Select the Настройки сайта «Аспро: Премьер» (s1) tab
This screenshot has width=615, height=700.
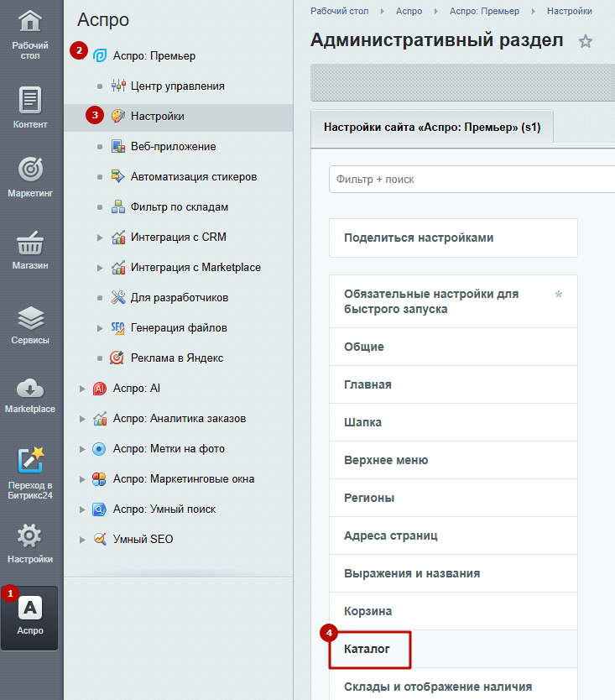[432, 128]
